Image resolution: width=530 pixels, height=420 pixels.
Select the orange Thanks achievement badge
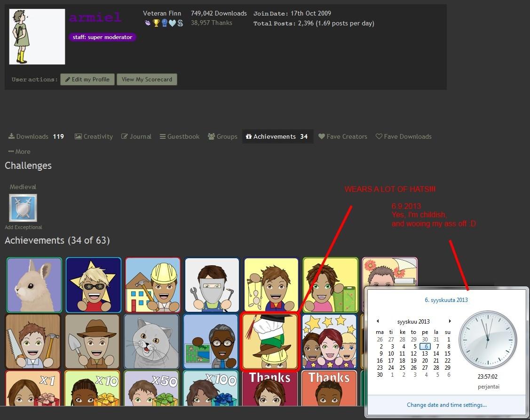coord(329,388)
